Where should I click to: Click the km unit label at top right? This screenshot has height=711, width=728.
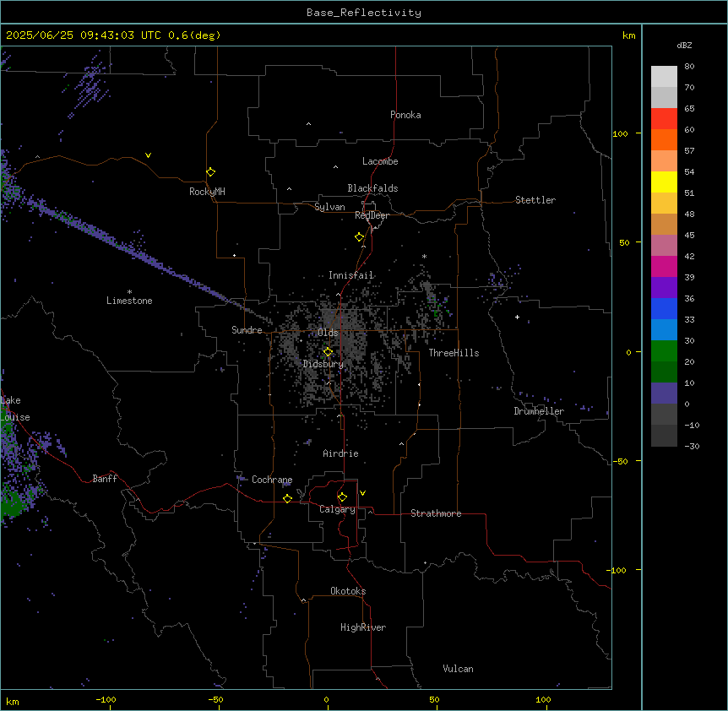click(628, 35)
